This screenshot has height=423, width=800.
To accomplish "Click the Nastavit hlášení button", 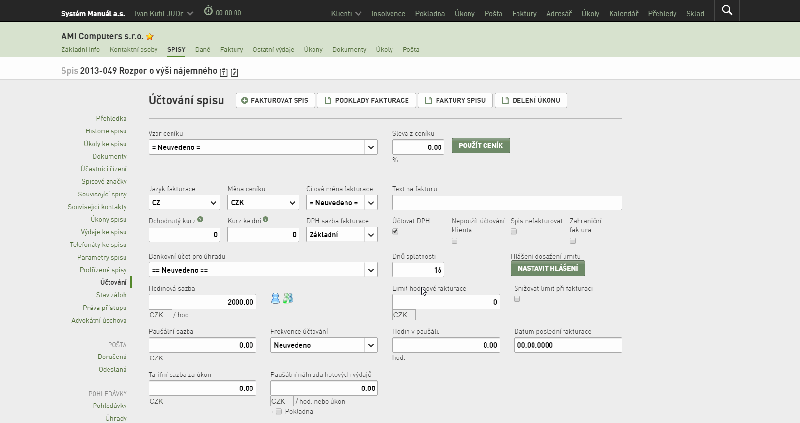I will pos(548,268).
